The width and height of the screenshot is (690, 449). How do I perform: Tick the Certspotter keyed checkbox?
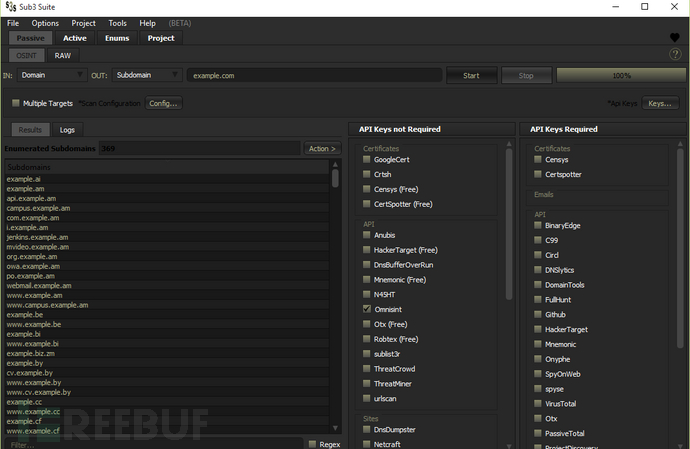click(538, 174)
